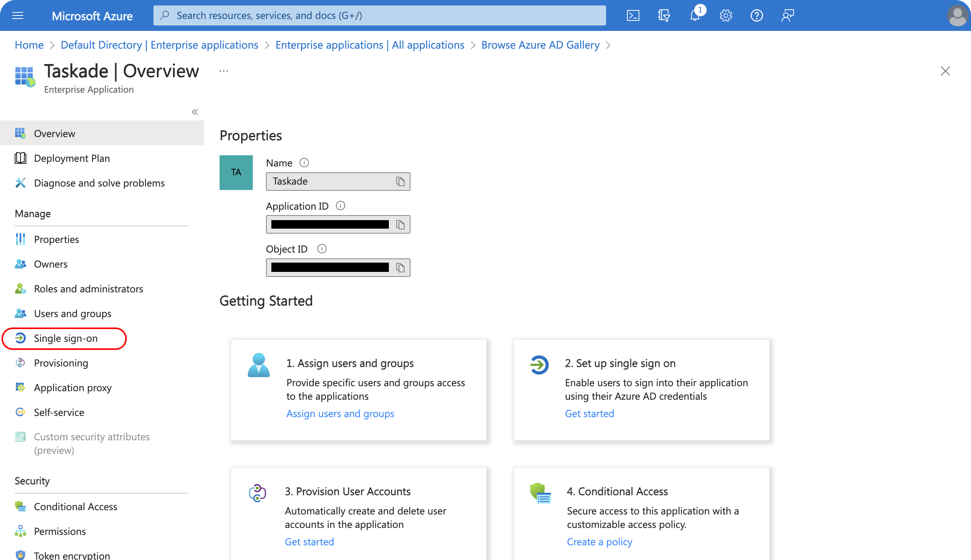
Task: Open the notifications bell
Action: click(695, 15)
